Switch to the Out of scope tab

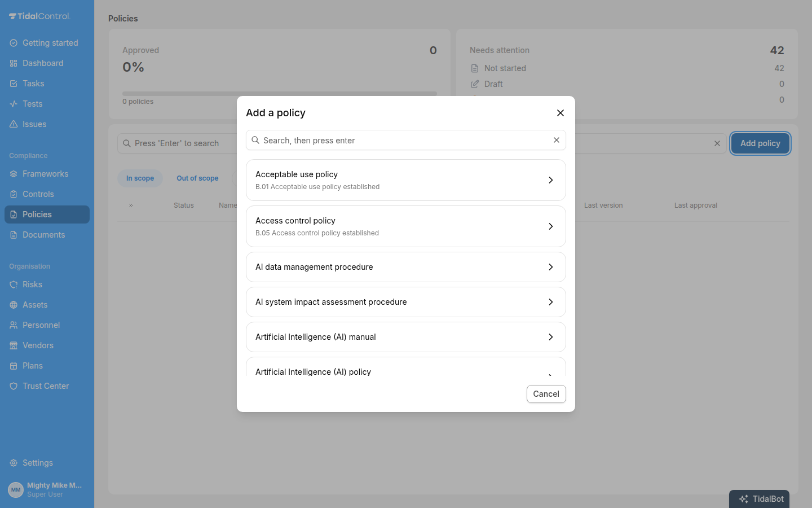[x=197, y=178]
